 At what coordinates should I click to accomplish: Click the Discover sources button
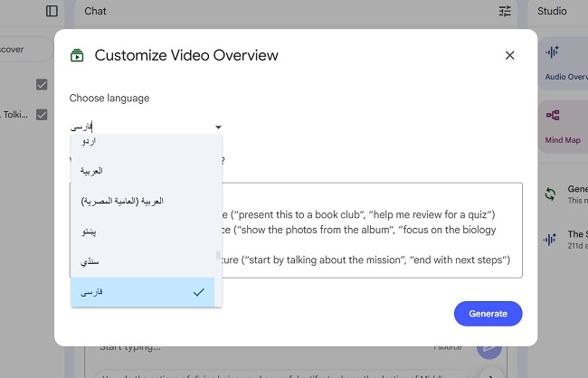(x=18, y=49)
